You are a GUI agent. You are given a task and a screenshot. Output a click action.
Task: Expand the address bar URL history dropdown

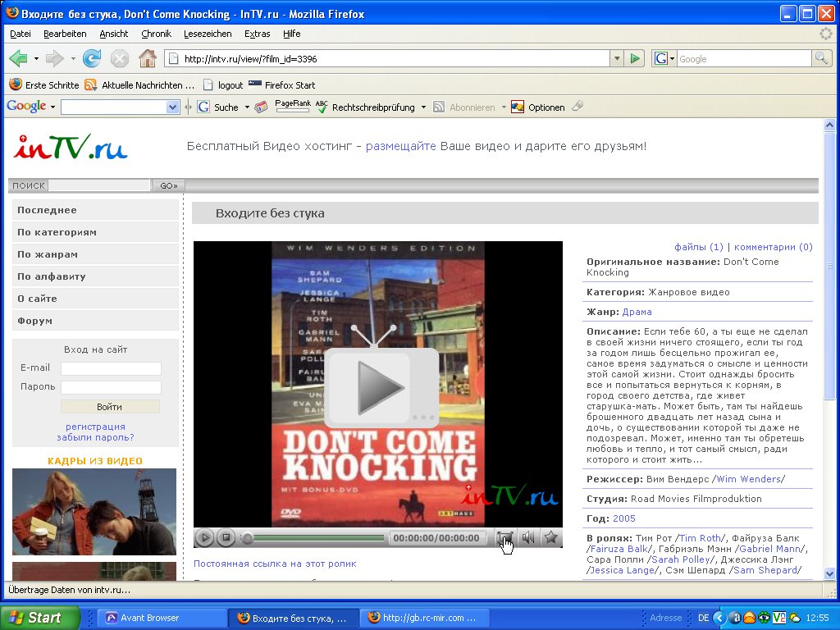[x=617, y=59]
